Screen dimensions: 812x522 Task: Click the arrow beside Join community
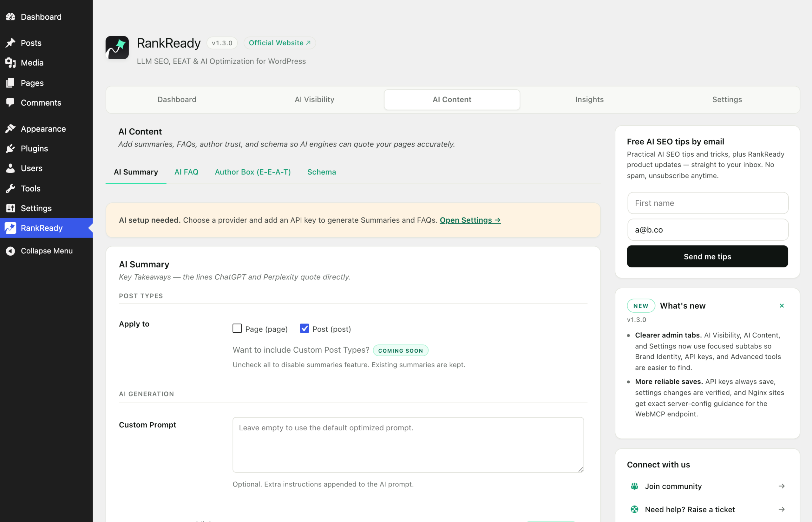(782, 486)
